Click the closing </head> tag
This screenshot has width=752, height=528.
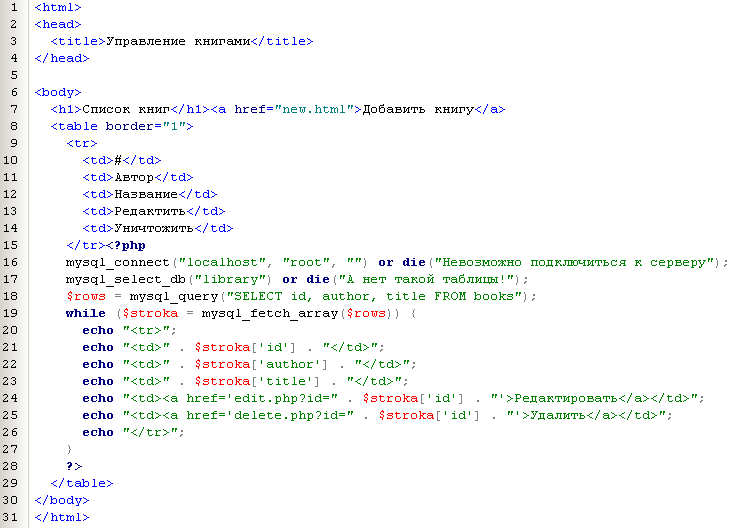(62, 58)
